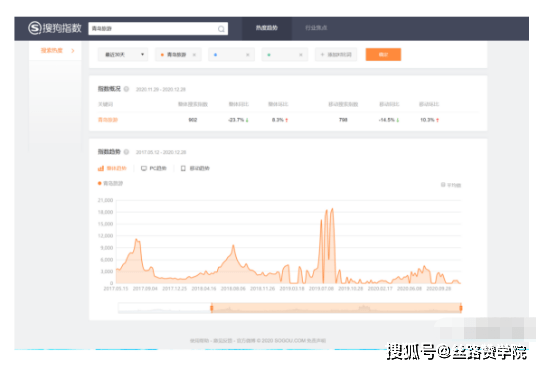
Task: Select the PC趋势 tab
Action: click(x=154, y=168)
